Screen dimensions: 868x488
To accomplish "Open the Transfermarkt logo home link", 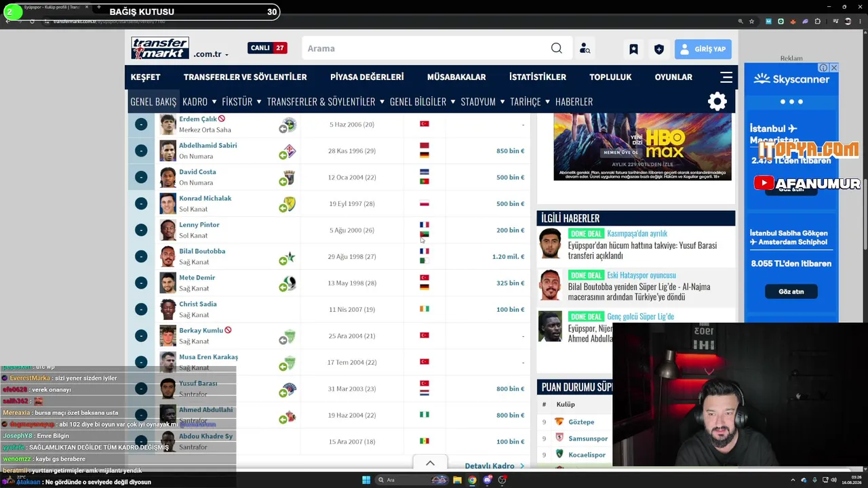I will [160, 48].
